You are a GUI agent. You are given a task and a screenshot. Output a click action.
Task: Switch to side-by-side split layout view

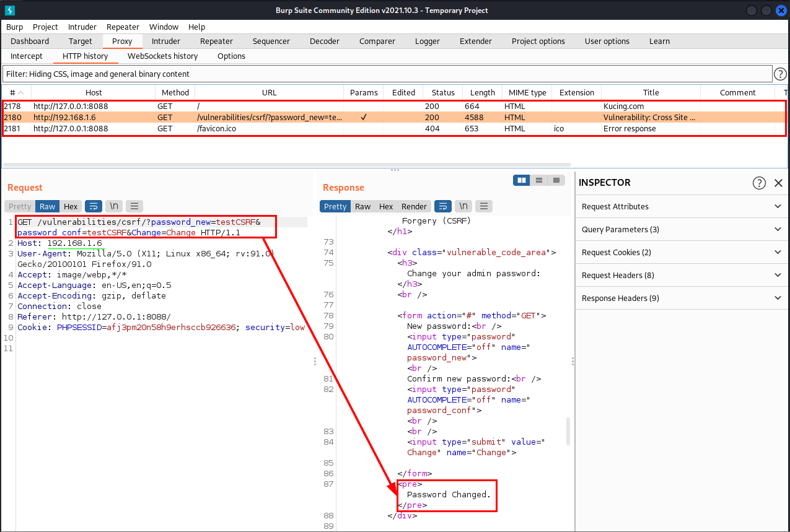point(522,180)
